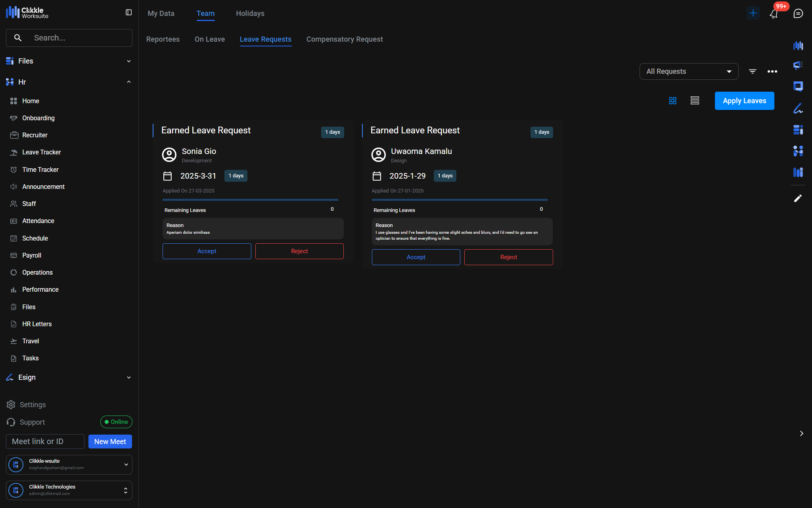The width and height of the screenshot is (812, 508).
Task: Reject Uwaoma Kamalu's leave request
Action: 508,257
